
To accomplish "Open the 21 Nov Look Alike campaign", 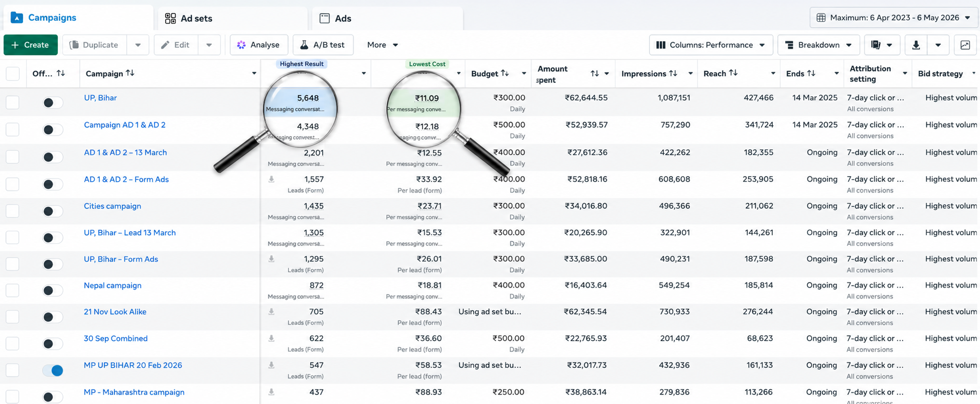I will (115, 312).
